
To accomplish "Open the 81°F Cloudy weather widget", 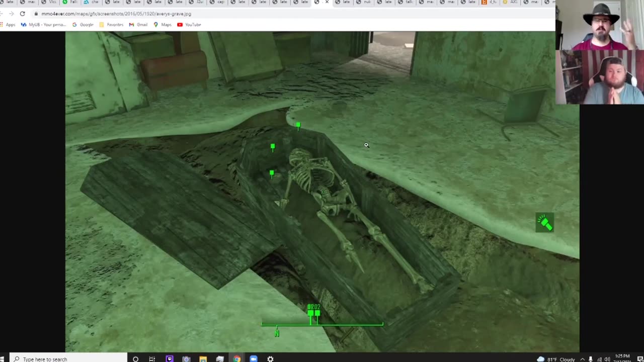I will pos(556,359).
